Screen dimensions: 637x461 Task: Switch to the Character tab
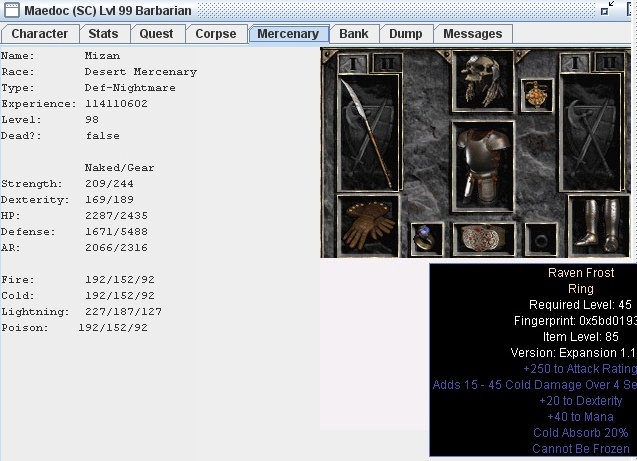pos(40,34)
